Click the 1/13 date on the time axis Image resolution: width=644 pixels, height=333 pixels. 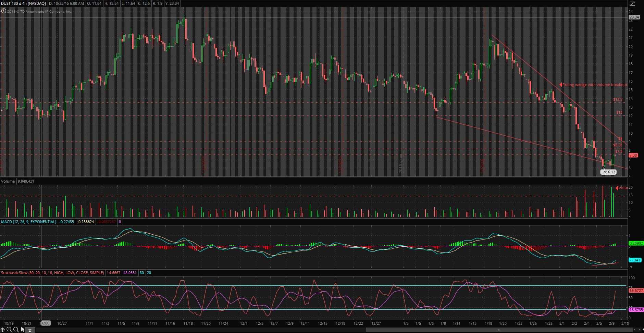[x=473, y=323]
